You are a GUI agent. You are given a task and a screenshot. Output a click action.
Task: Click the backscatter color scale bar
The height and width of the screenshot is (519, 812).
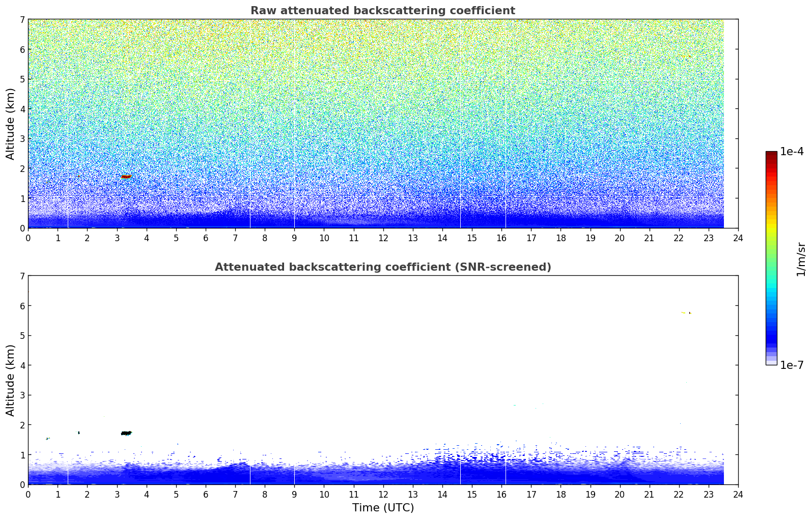click(771, 258)
